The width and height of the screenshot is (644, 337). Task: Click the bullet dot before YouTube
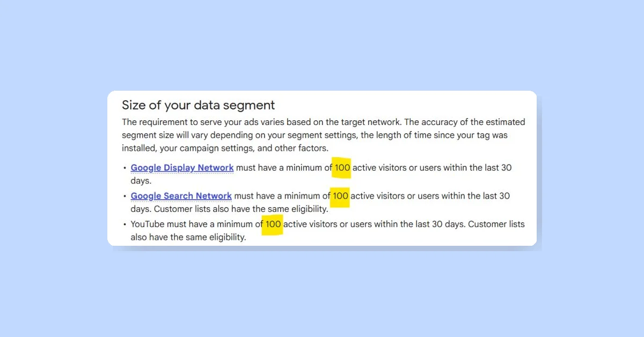pyautogui.click(x=124, y=224)
